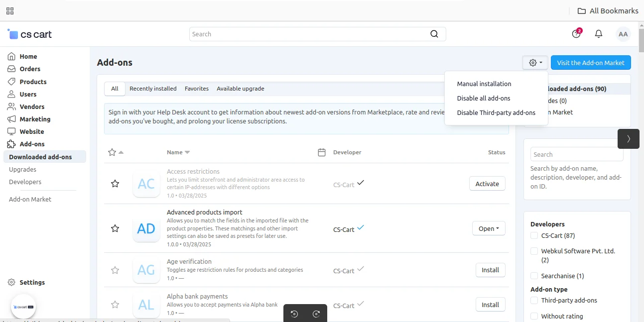Click the Visit the Add-on Market button
Image resolution: width=644 pixels, height=322 pixels.
[591, 63]
